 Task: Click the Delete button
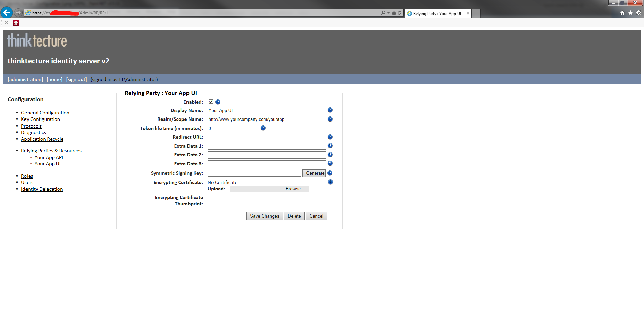[294, 216]
